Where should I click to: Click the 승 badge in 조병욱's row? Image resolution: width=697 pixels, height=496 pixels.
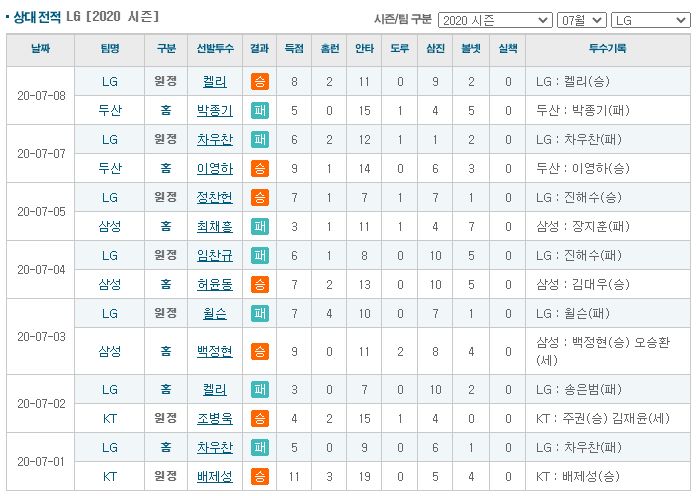pos(260,419)
